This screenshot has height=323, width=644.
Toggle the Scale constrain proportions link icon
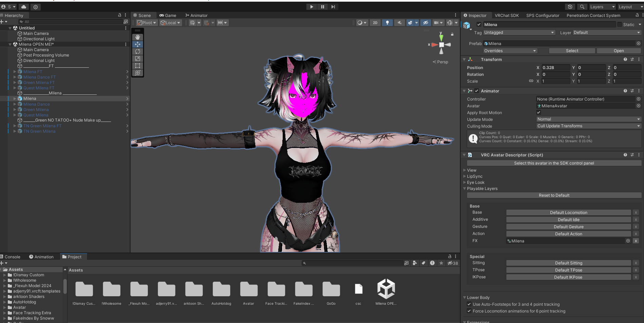tap(531, 81)
